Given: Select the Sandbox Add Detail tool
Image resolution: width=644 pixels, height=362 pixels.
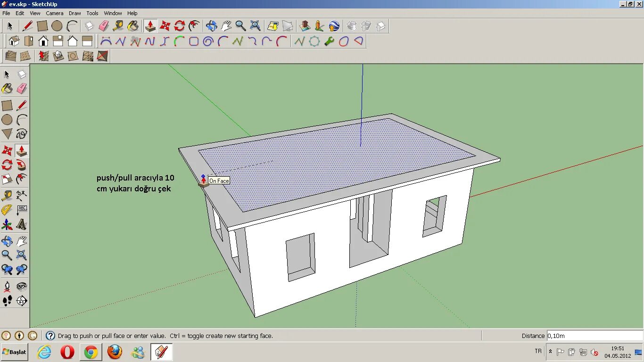Looking at the screenshot, I should pos(88,56).
